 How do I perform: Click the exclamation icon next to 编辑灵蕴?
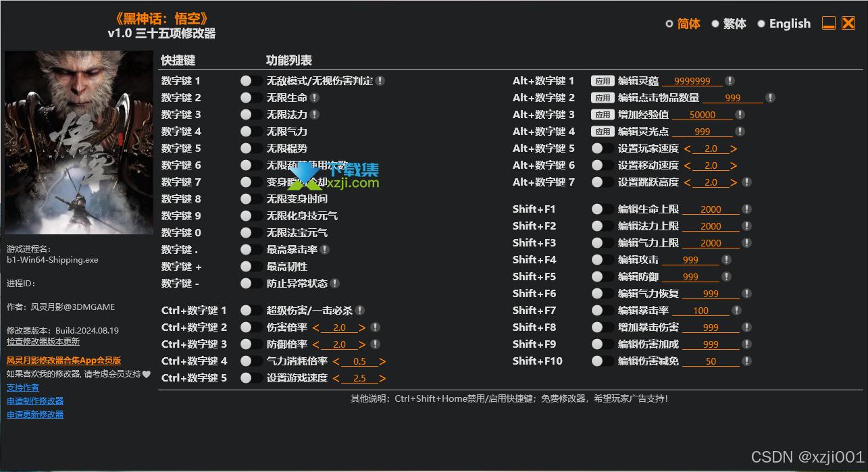(x=730, y=80)
